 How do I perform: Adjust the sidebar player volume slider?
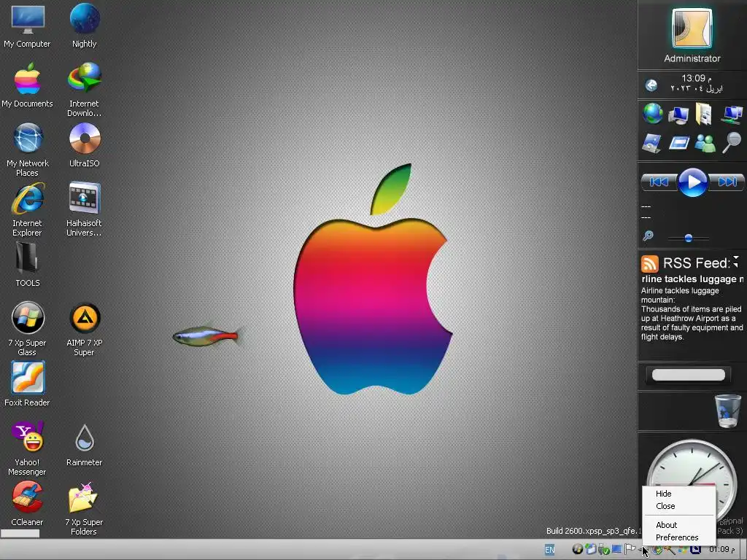pos(689,238)
